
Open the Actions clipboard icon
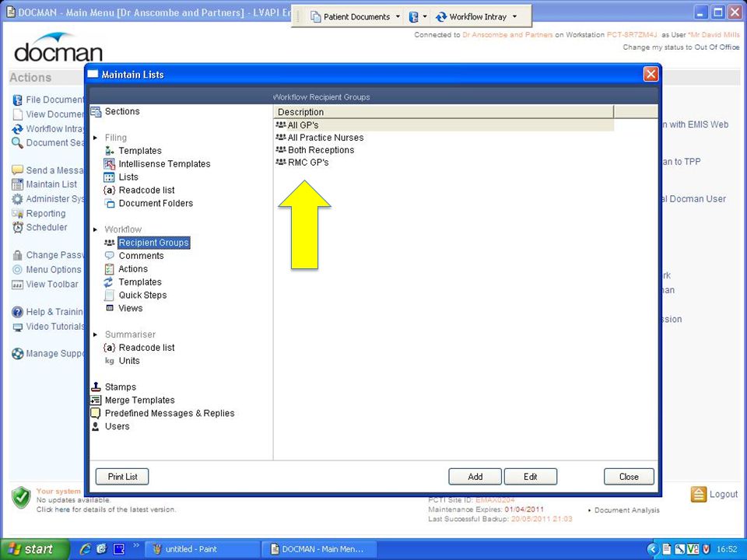pos(109,269)
